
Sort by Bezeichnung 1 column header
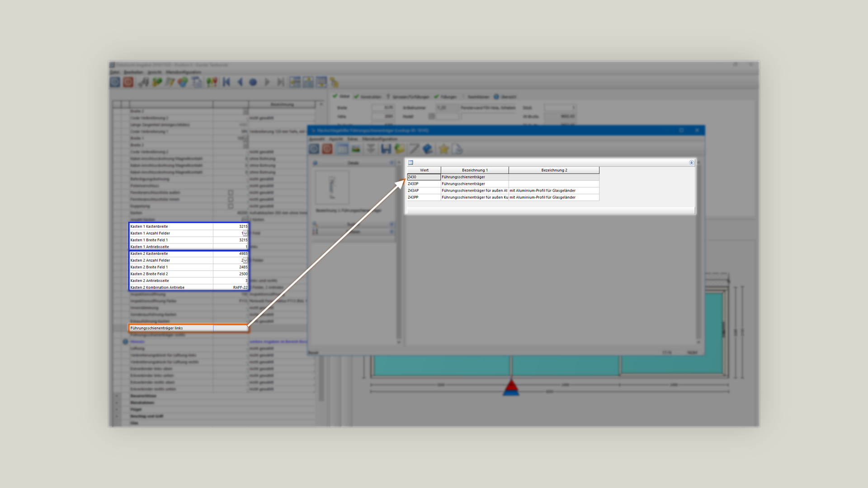tap(474, 170)
